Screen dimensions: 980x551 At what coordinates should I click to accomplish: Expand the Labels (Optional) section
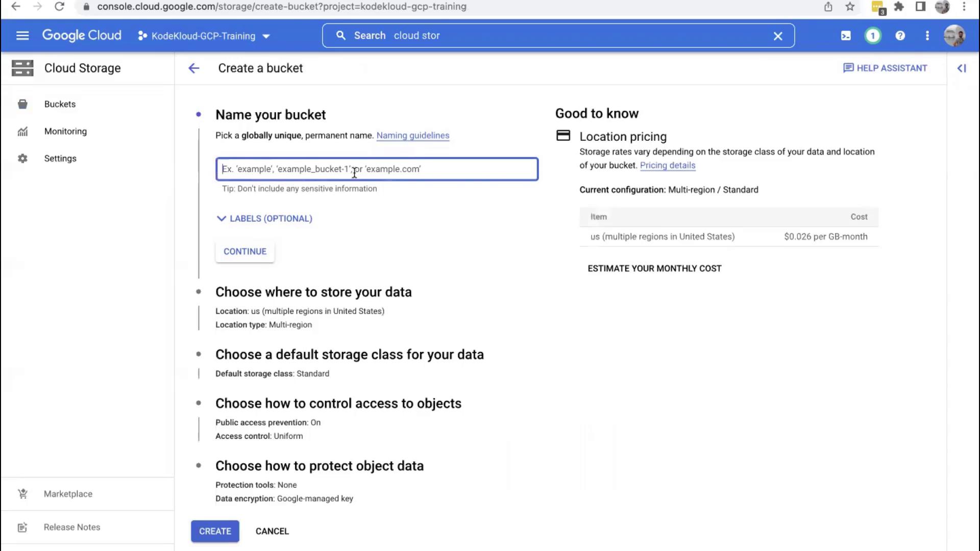point(264,218)
